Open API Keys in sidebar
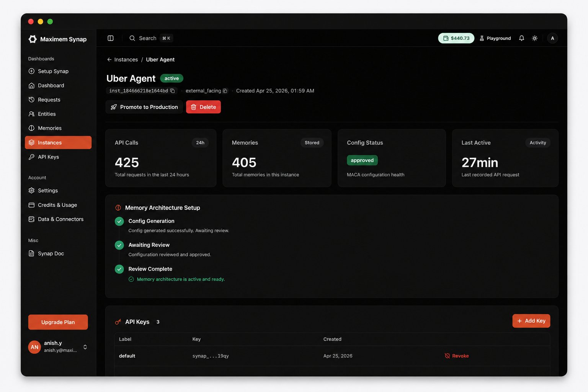588x392 pixels. (58, 157)
